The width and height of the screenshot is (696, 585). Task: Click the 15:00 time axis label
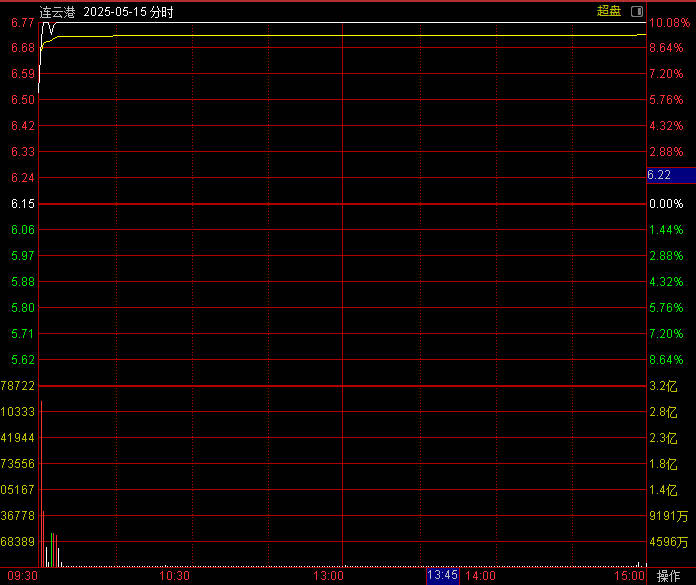point(629,576)
